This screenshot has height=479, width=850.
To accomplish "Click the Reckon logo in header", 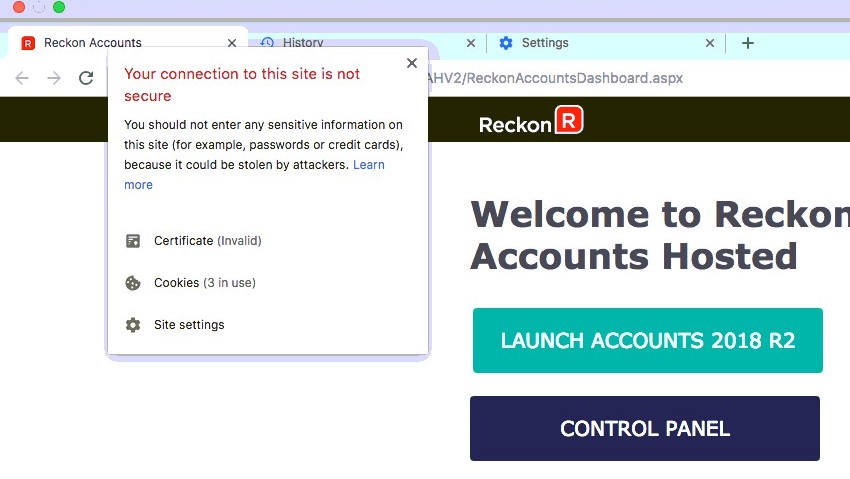I will tap(531, 120).
